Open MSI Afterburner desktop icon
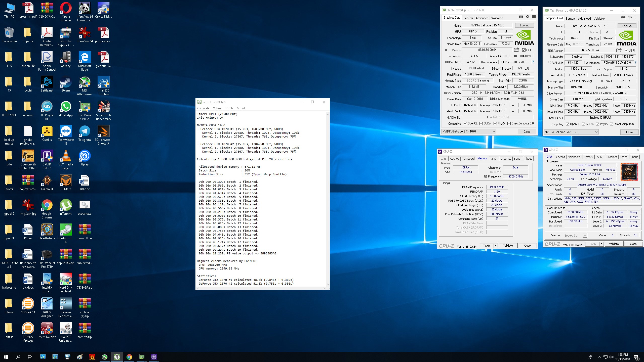The height and width of the screenshot is (362, 644). pyautogui.click(x=85, y=86)
